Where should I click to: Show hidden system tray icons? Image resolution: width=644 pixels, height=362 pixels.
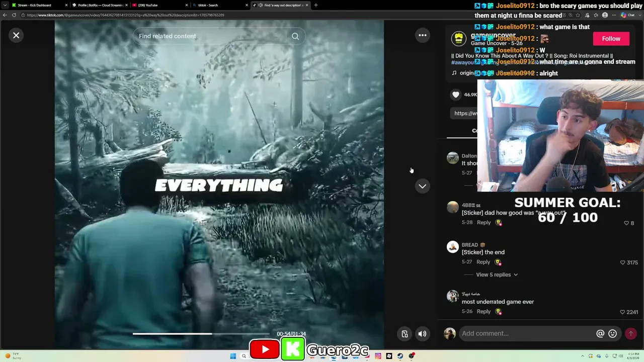pyautogui.click(x=583, y=356)
